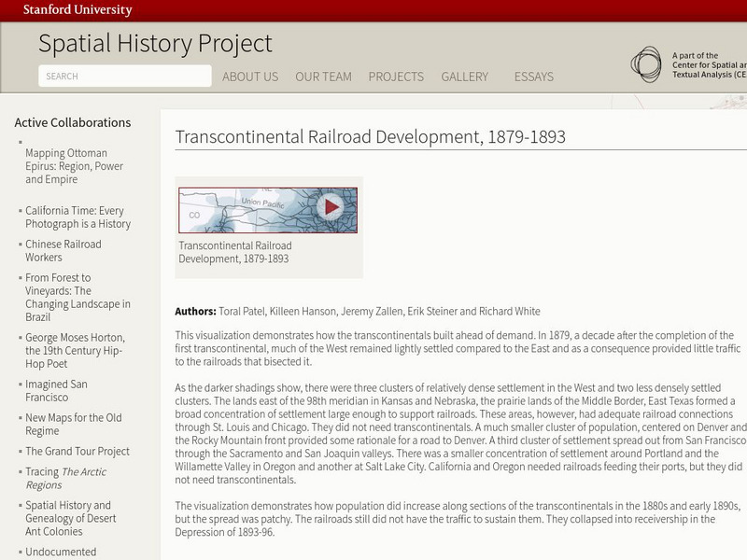This screenshot has height=560, width=747.
Task: Open the ABOUT US menu
Action: tap(250, 77)
